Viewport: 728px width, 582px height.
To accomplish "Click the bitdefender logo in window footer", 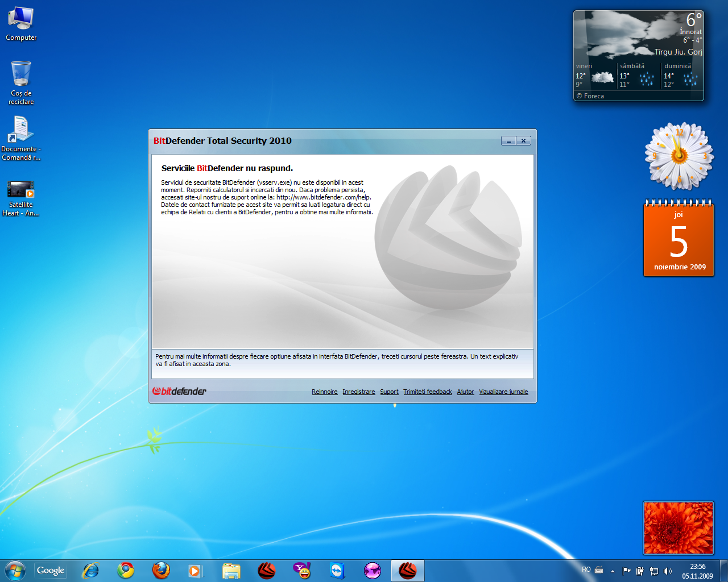I will (x=179, y=391).
